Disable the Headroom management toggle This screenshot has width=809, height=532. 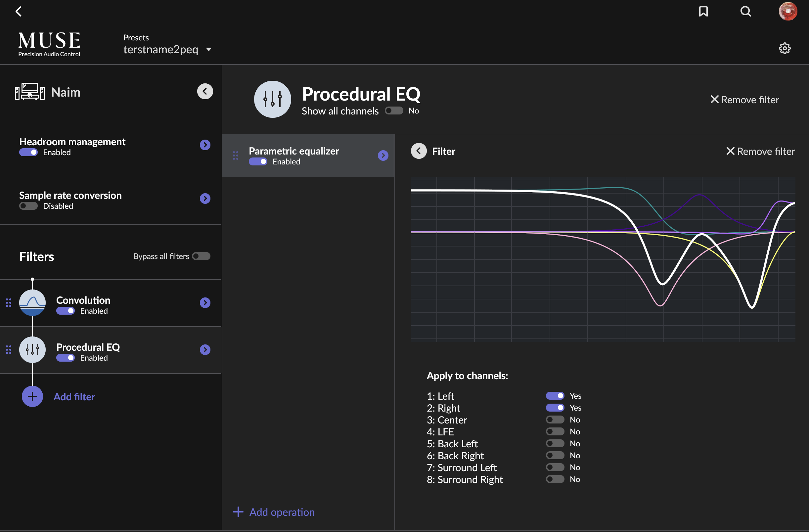(x=28, y=152)
